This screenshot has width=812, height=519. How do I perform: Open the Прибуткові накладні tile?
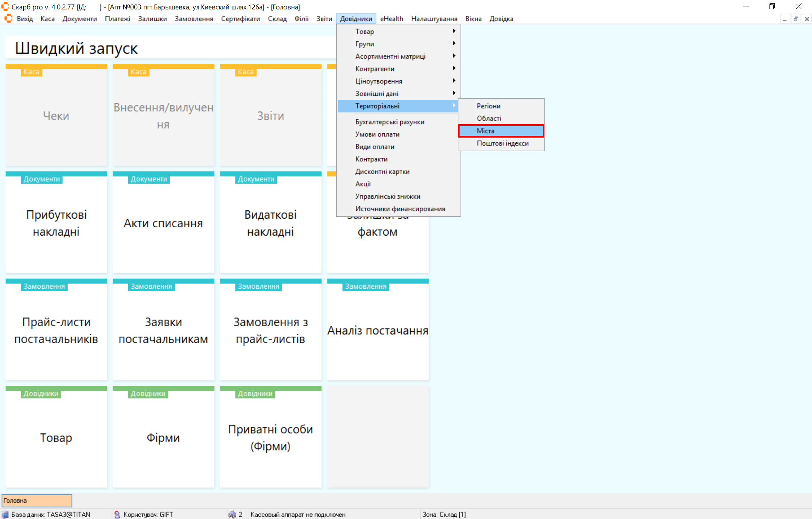pos(56,223)
